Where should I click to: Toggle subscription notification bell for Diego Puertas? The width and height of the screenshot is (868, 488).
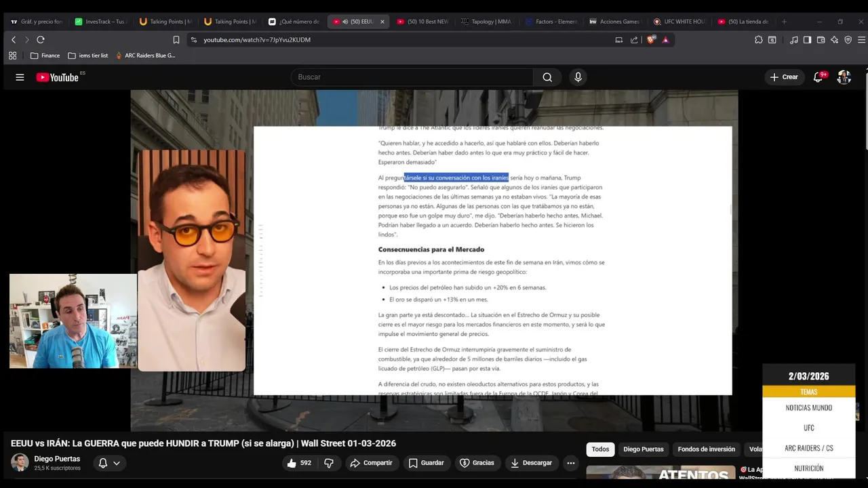tap(103, 464)
